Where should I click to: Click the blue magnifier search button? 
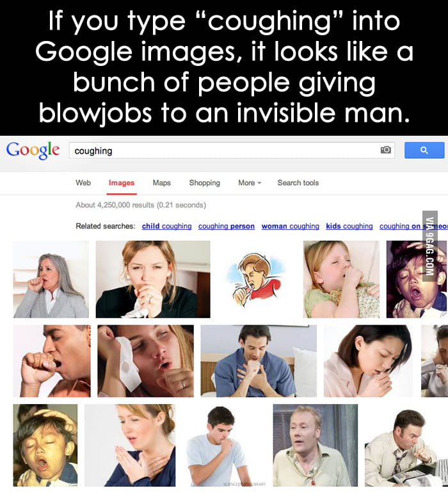click(x=424, y=150)
